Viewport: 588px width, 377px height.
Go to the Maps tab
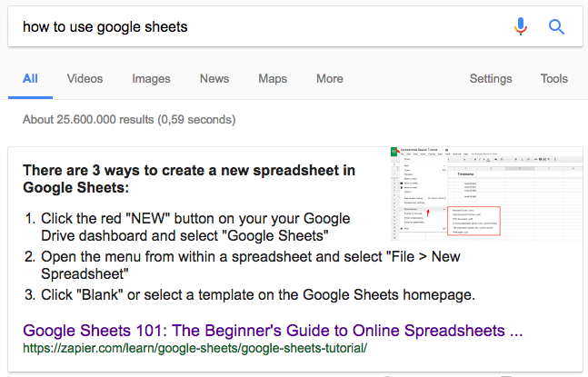tap(273, 79)
